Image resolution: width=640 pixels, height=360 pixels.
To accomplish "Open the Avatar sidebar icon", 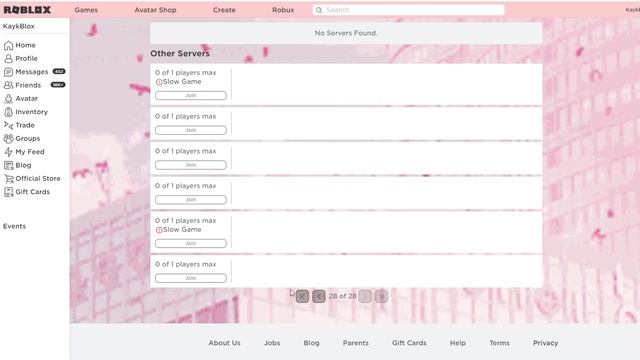I will 8,99.
